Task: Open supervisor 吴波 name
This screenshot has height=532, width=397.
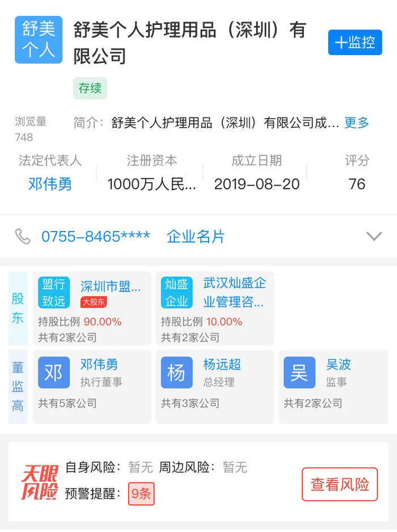Action: click(x=339, y=365)
